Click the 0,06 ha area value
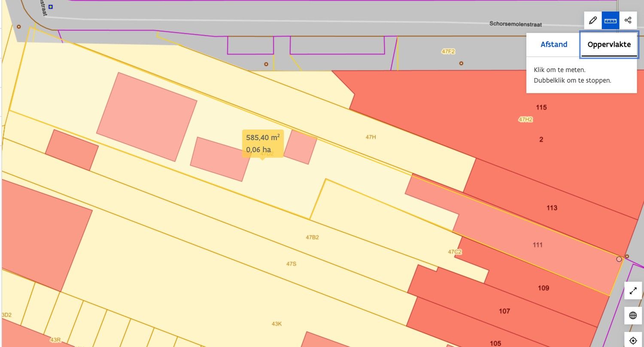This screenshot has width=644, height=347. (258, 150)
